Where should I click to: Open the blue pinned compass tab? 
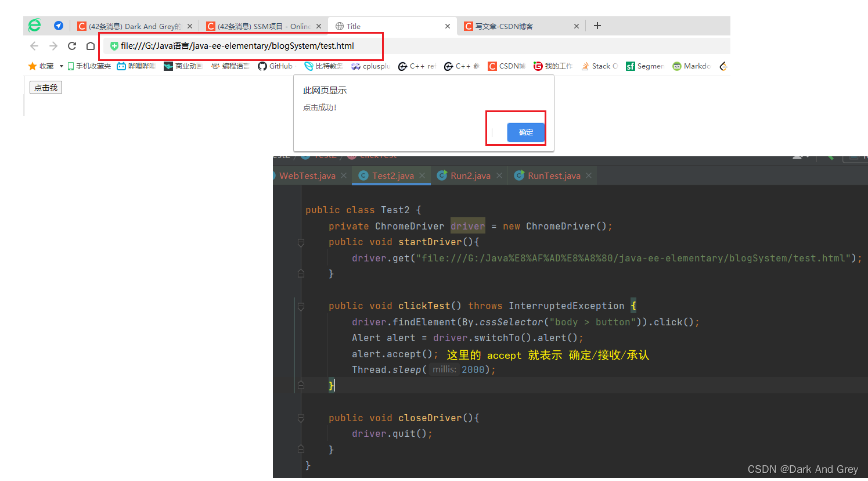(59, 26)
